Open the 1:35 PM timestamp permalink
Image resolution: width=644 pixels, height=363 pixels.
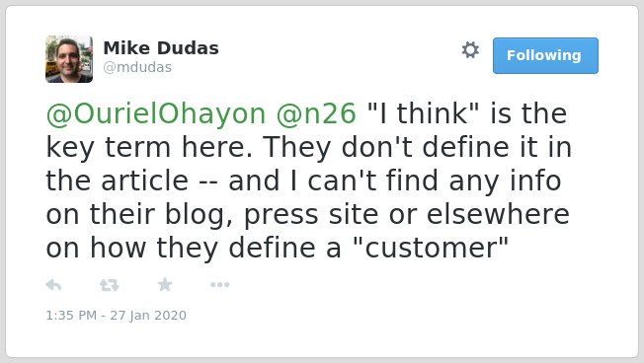click(71, 315)
